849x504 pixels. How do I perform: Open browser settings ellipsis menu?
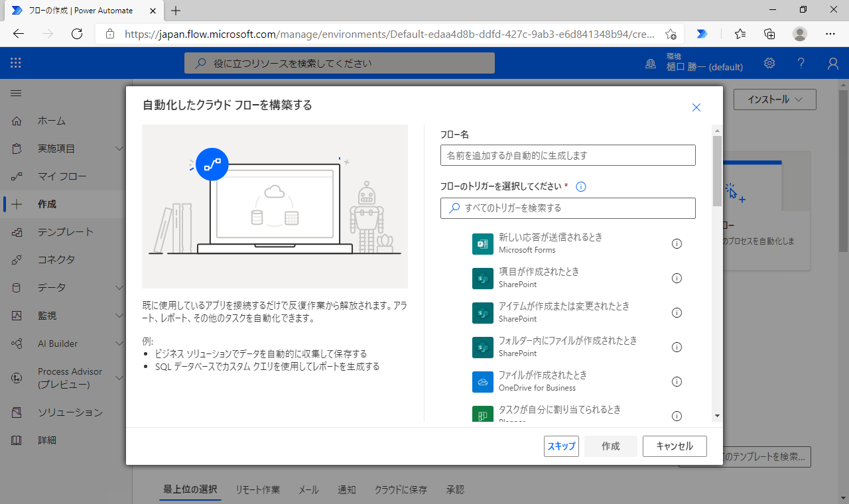pos(830,34)
